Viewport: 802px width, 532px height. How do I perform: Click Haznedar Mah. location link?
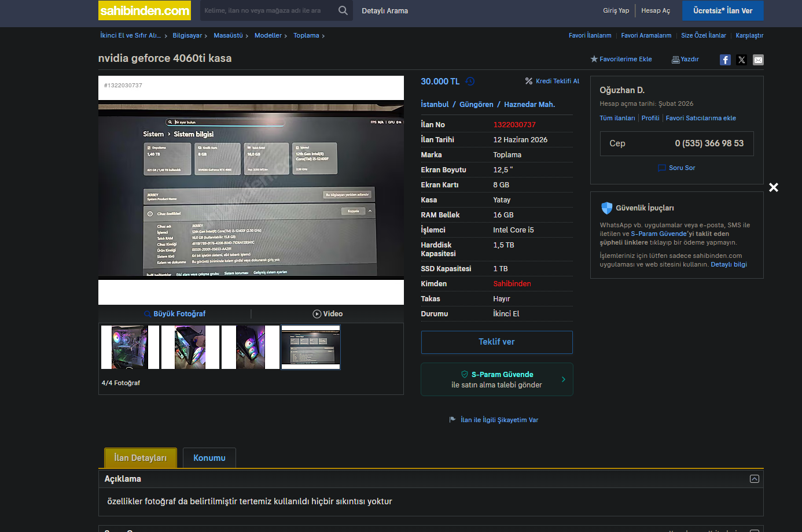[x=529, y=105]
